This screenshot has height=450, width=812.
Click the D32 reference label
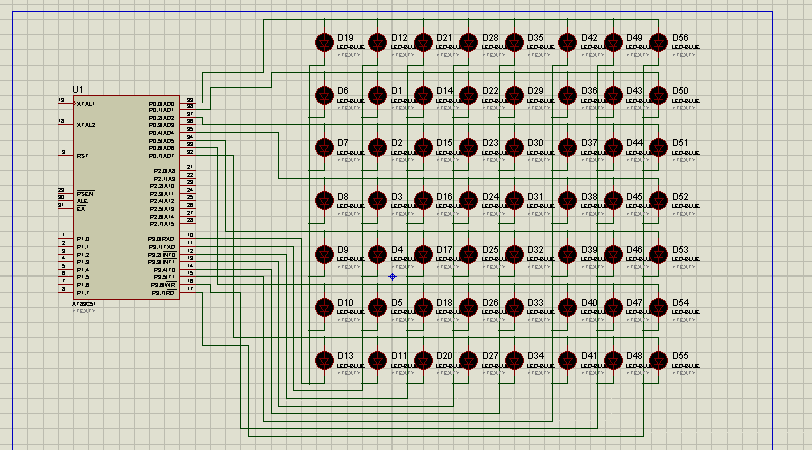coord(535,250)
